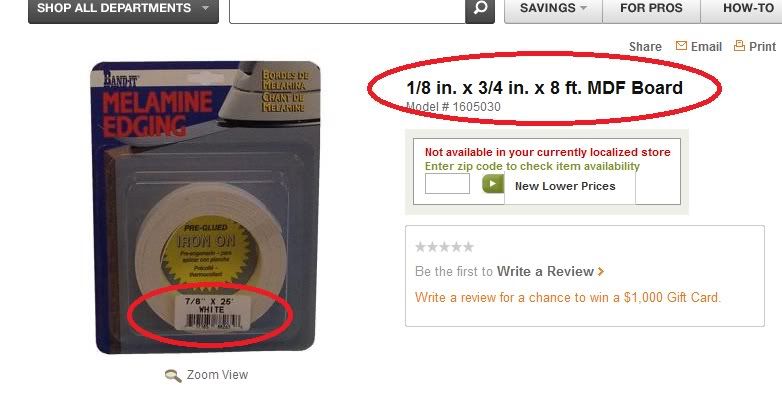Click the melamine edging product image
The image size is (782, 407).
pyautogui.click(x=205, y=207)
